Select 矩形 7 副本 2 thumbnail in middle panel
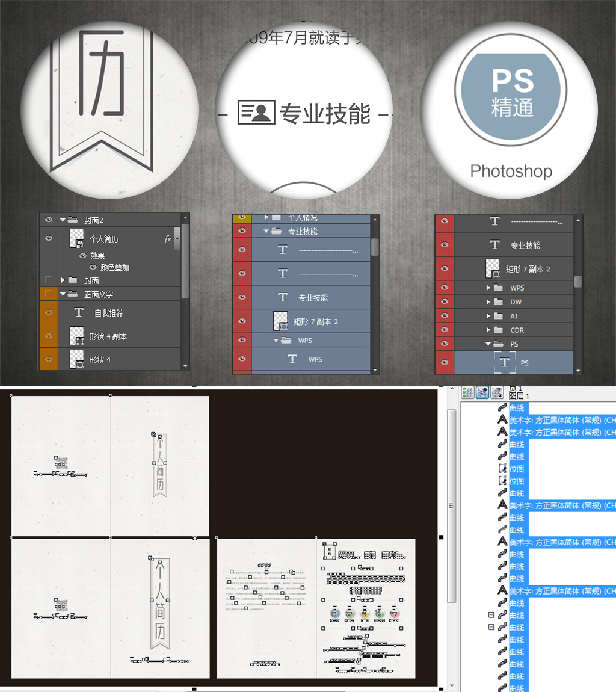 pos(281,321)
